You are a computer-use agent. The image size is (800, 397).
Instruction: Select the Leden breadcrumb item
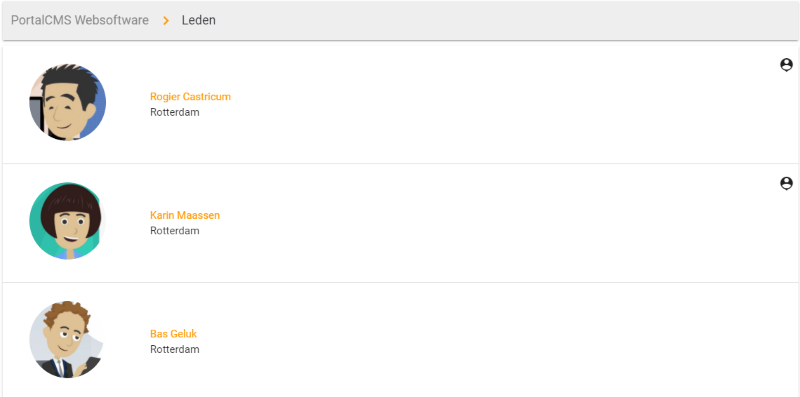tap(198, 20)
